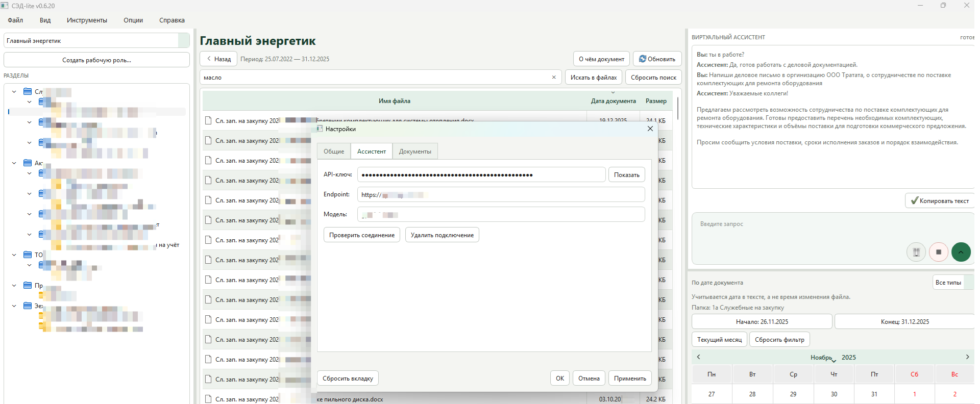
Task: Open the Файл menu
Action: point(15,20)
